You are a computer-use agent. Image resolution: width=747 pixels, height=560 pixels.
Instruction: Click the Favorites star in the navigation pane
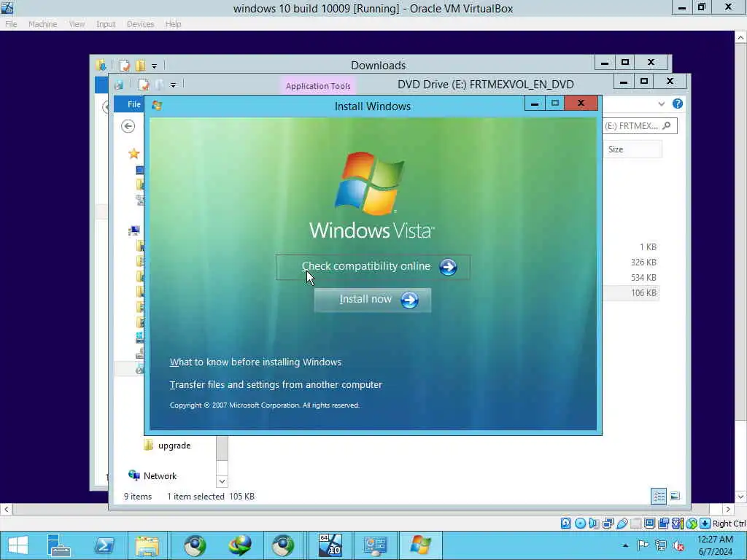(x=134, y=154)
